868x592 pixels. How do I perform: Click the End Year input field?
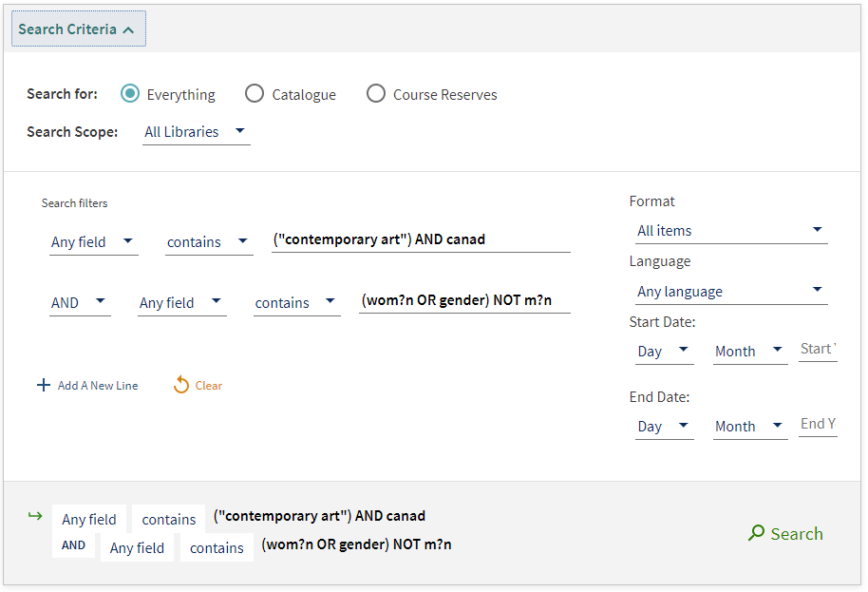(819, 425)
